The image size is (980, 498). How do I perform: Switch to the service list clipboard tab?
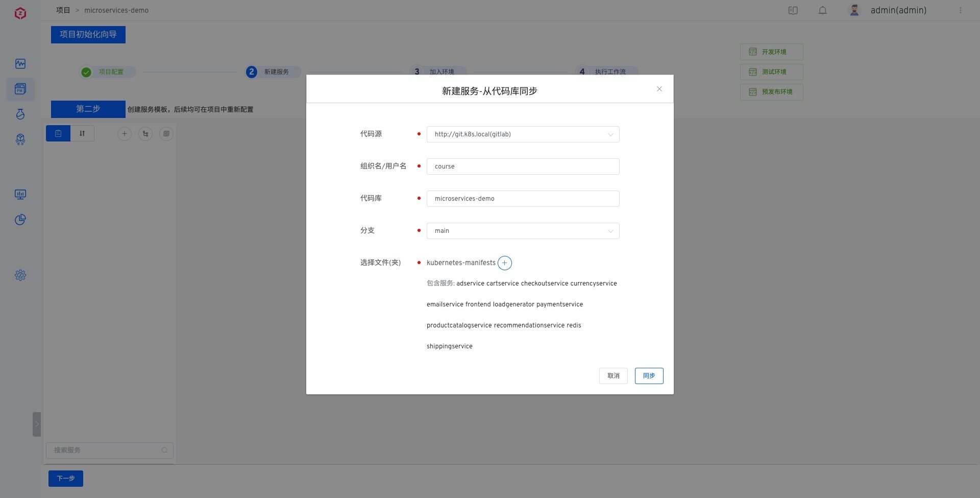pyautogui.click(x=58, y=133)
